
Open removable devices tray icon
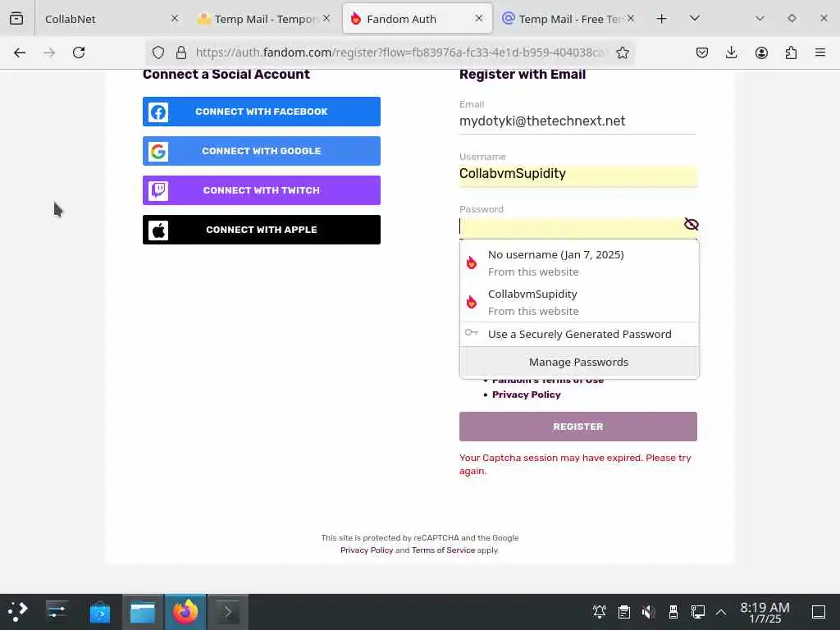(x=673, y=612)
